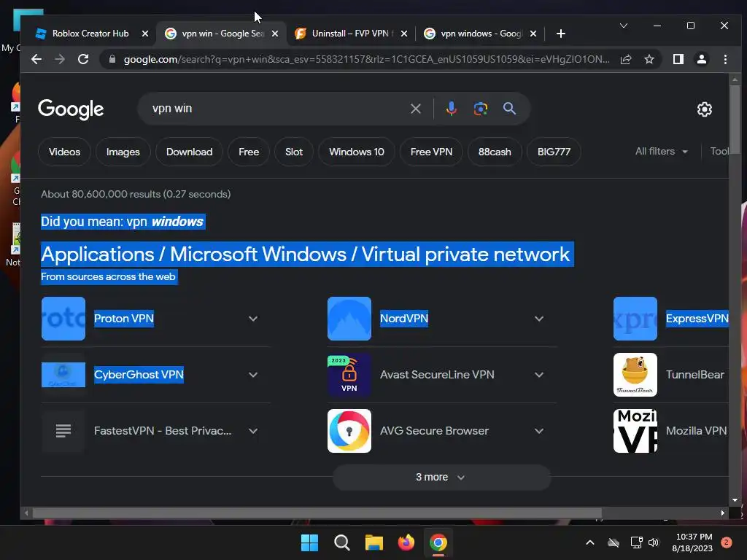Open the Windows Start menu
747x560 pixels.
309,542
